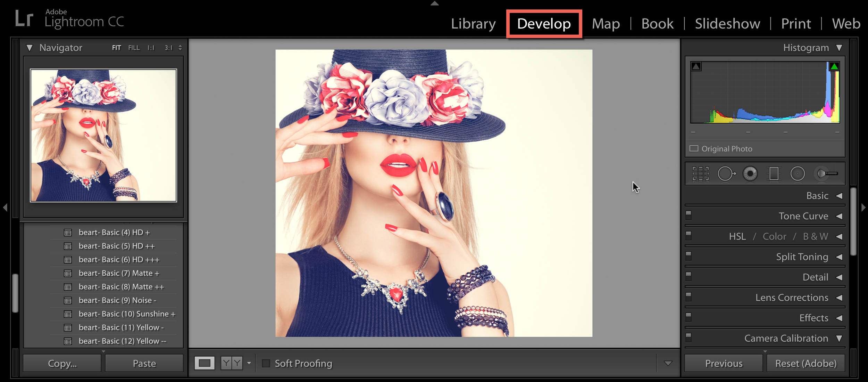Image resolution: width=868 pixels, height=382 pixels.
Task: Select the Adjustment Brush tool
Action: 827,173
